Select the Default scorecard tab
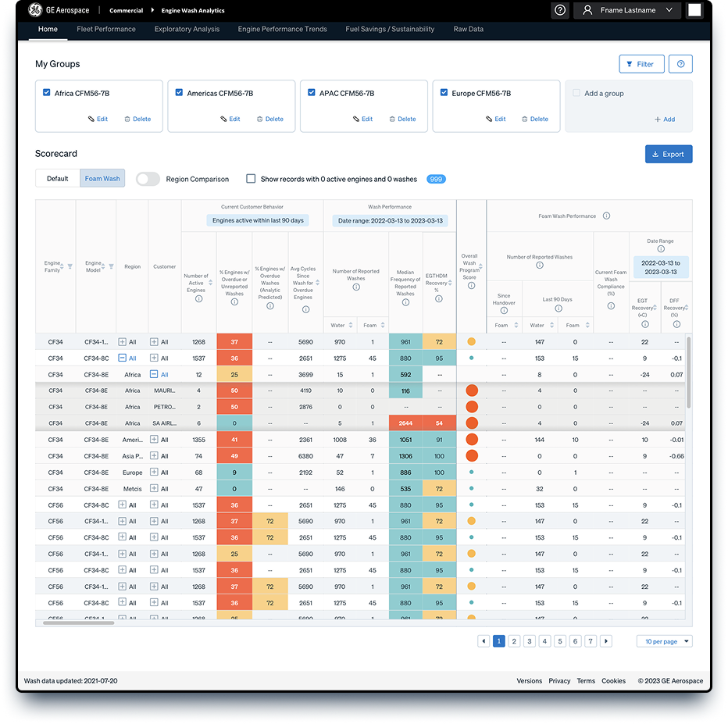The width and height of the screenshot is (728, 724). (x=58, y=179)
